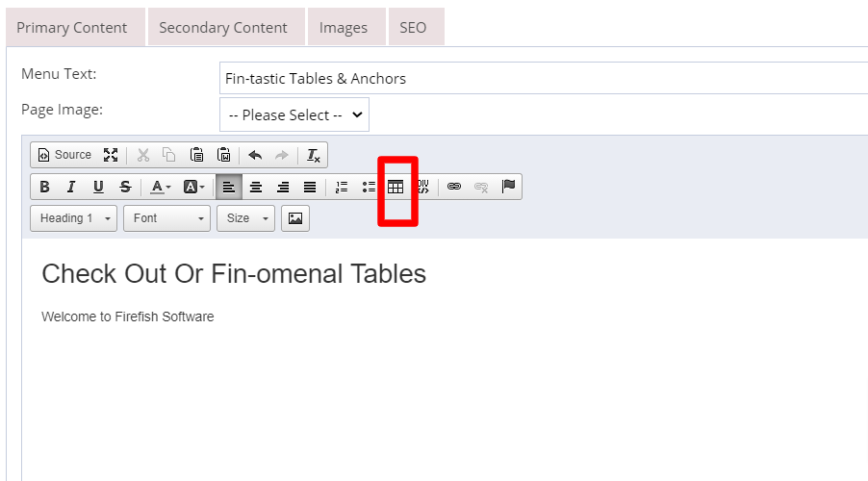This screenshot has width=868, height=481.
Task: Insert a bulleted list
Action: [369, 187]
